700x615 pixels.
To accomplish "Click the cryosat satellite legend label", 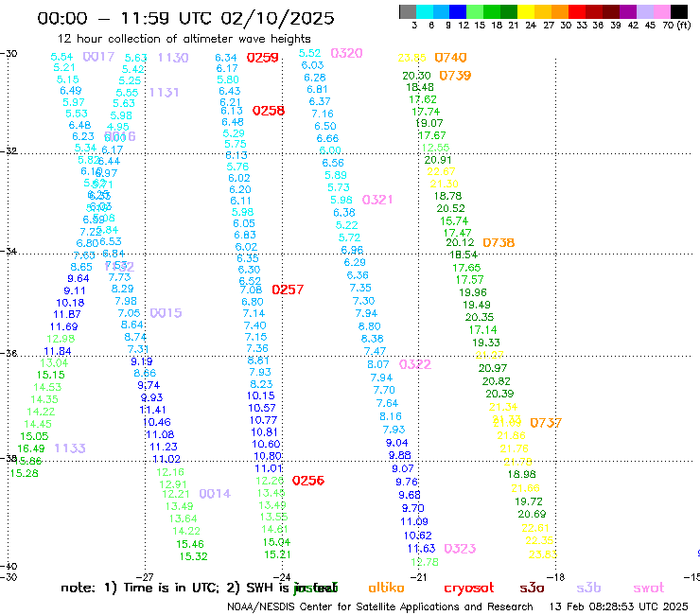I will click(x=469, y=589).
